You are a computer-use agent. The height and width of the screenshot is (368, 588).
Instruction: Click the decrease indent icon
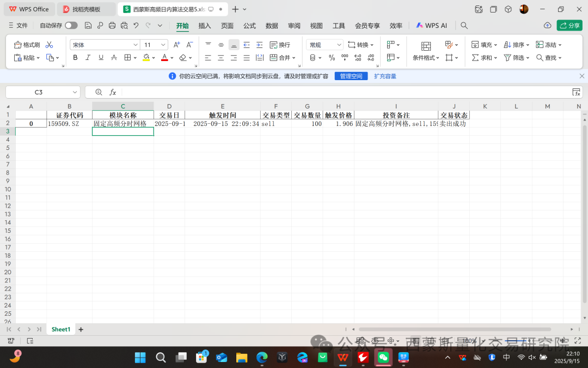point(247,45)
